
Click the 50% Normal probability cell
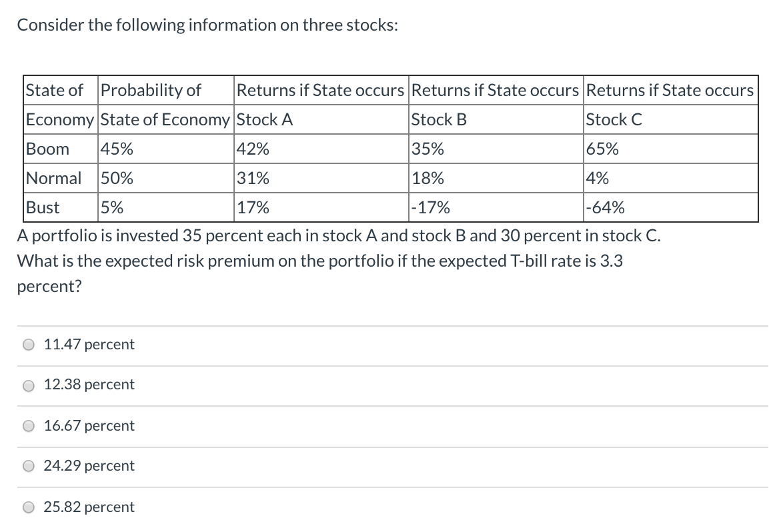[116, 179]
